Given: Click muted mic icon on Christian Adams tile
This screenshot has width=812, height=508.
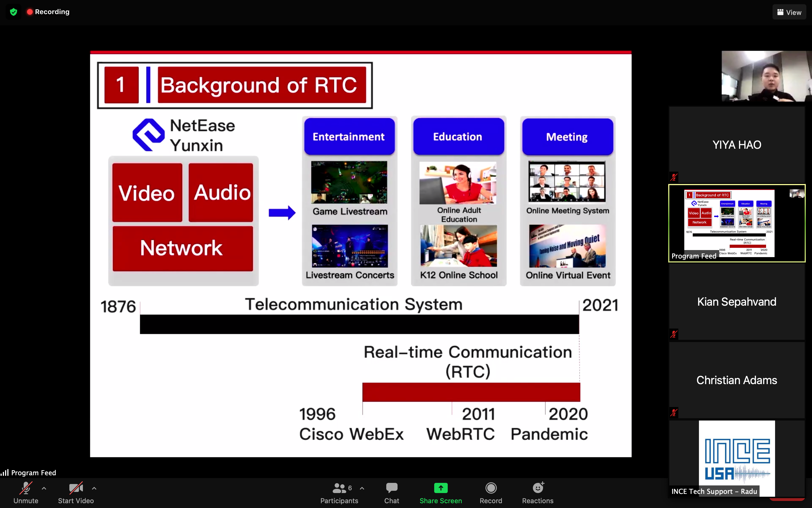Looking at the screenshot, I should 674,413.
